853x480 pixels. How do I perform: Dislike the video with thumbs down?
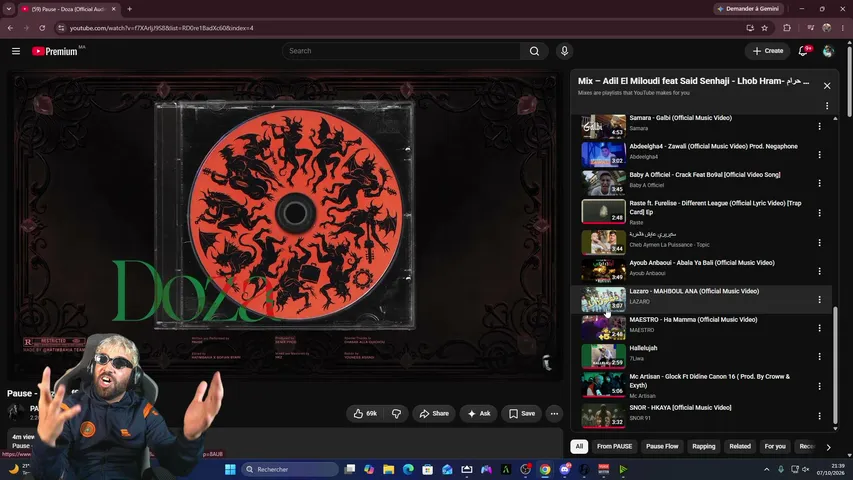click(396, 414)
